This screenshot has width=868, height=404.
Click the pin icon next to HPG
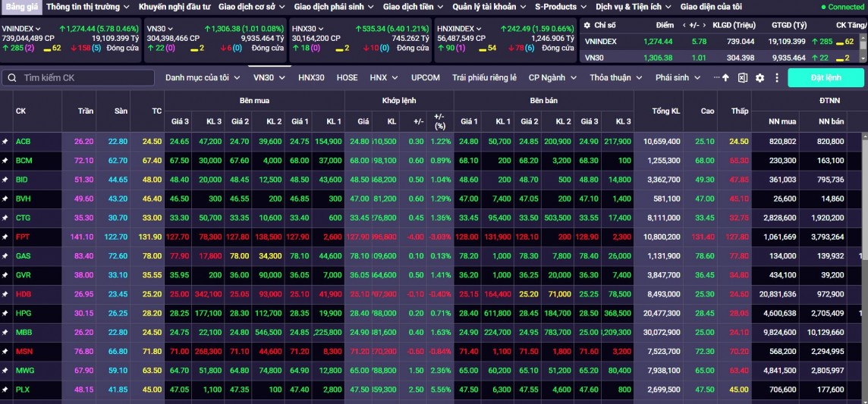pyautogui.click(x=5, y=313)
